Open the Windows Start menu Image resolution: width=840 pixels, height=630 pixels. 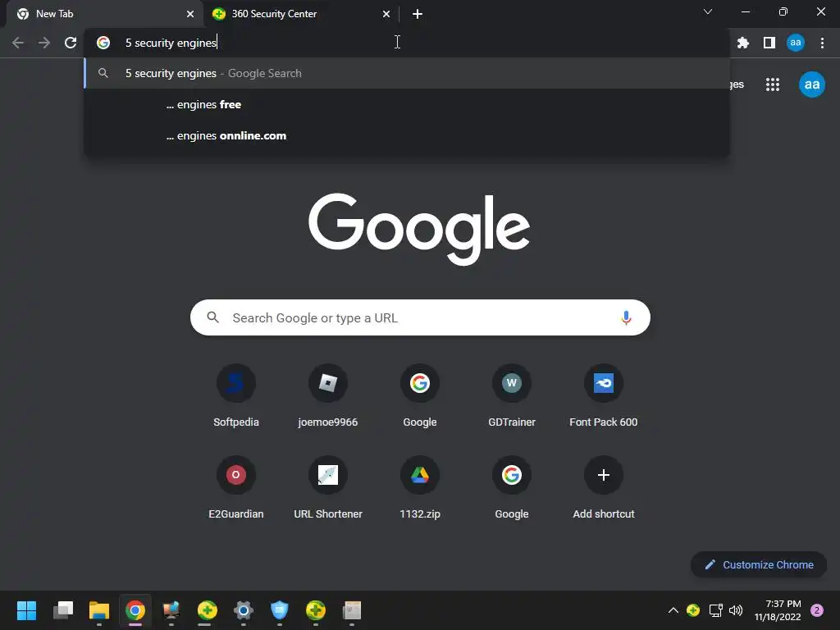26,610
